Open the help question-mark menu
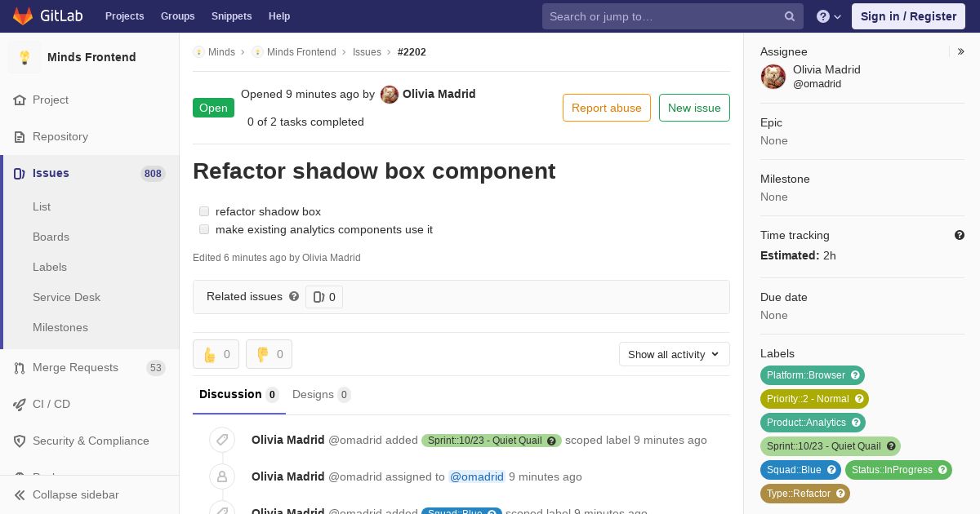 829,16
